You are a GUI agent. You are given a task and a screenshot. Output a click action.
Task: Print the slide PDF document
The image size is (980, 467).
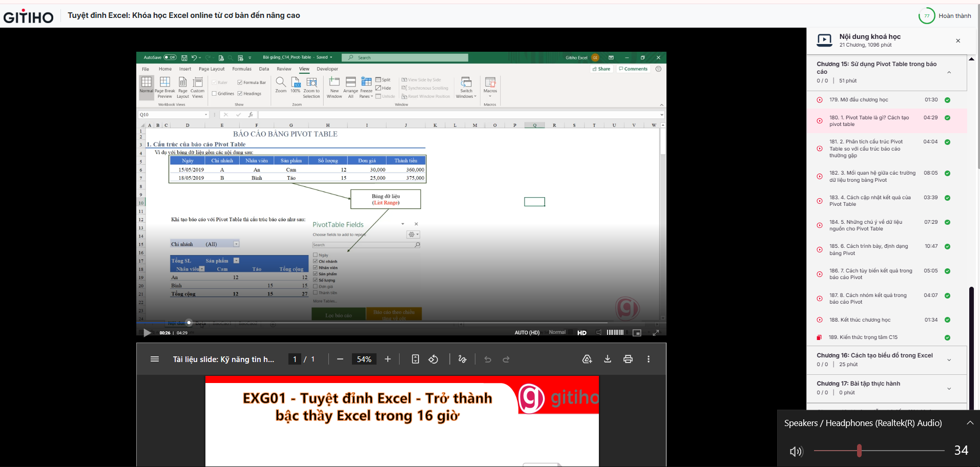[628, 359]
